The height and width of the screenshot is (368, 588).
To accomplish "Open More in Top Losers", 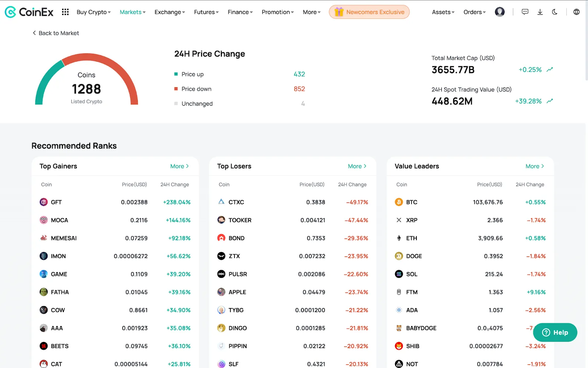I will point(357,166).
